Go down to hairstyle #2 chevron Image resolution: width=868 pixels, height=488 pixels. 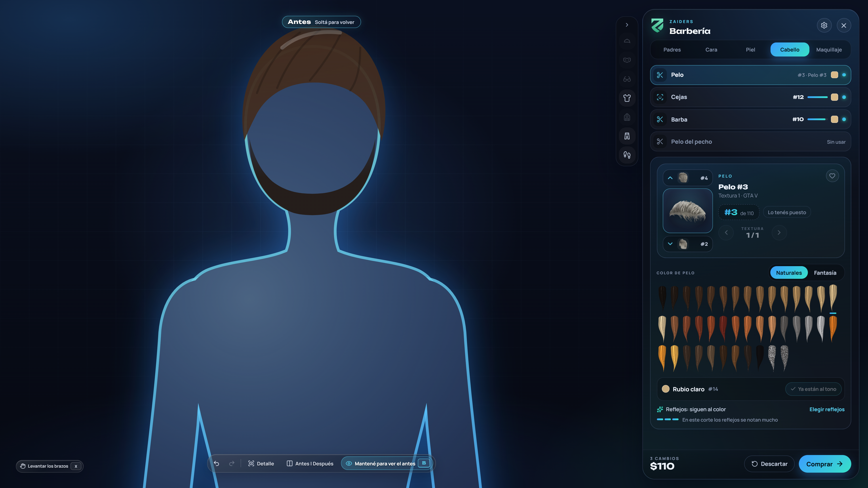tap(670, 244)
